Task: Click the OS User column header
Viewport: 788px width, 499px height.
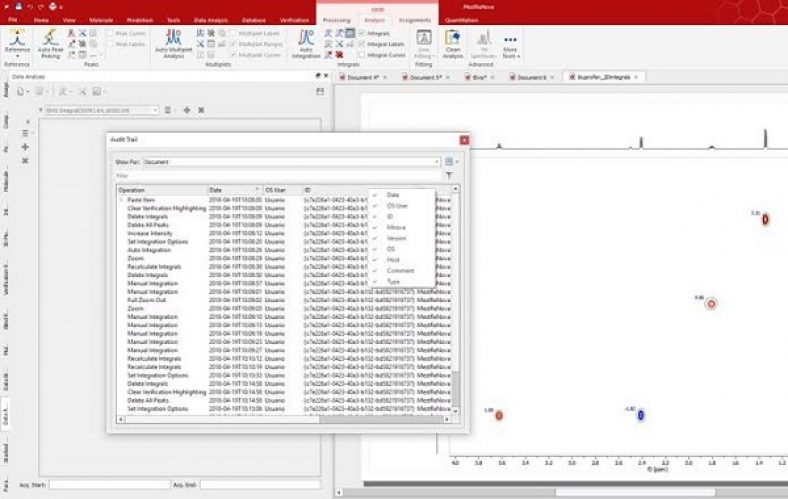Action: 283,190
